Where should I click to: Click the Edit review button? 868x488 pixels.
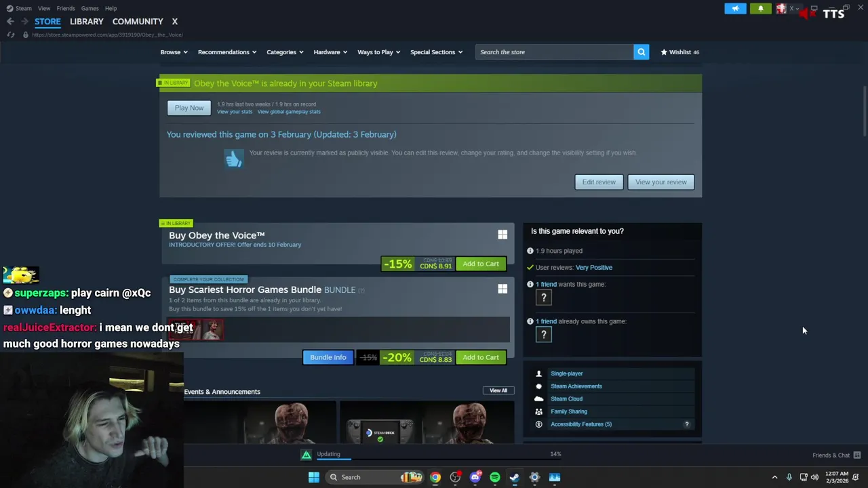pyautogui.click(x=599, y=182)
